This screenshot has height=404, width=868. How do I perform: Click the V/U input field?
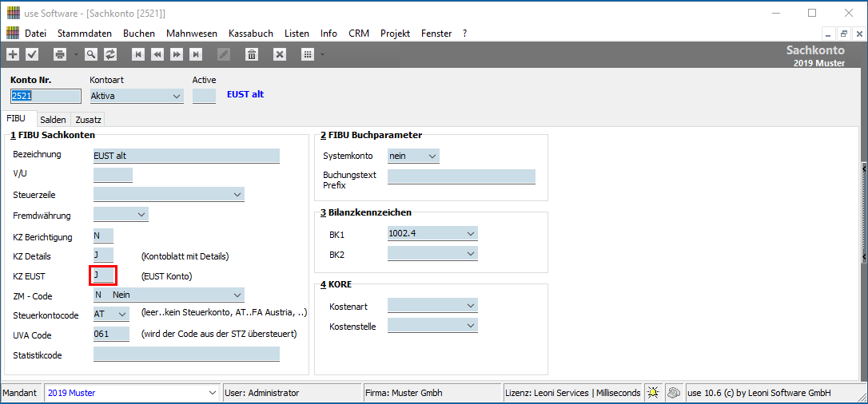(x=113, y=175)
